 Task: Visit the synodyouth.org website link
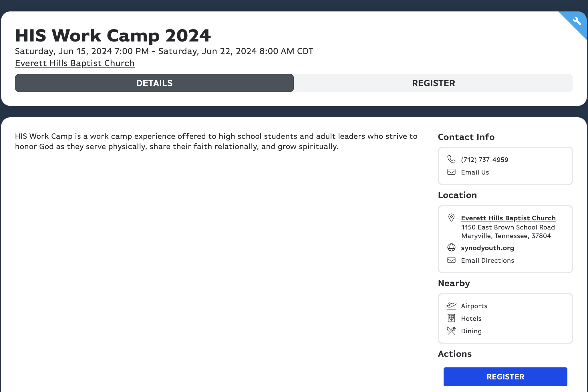tap(487, 248)
